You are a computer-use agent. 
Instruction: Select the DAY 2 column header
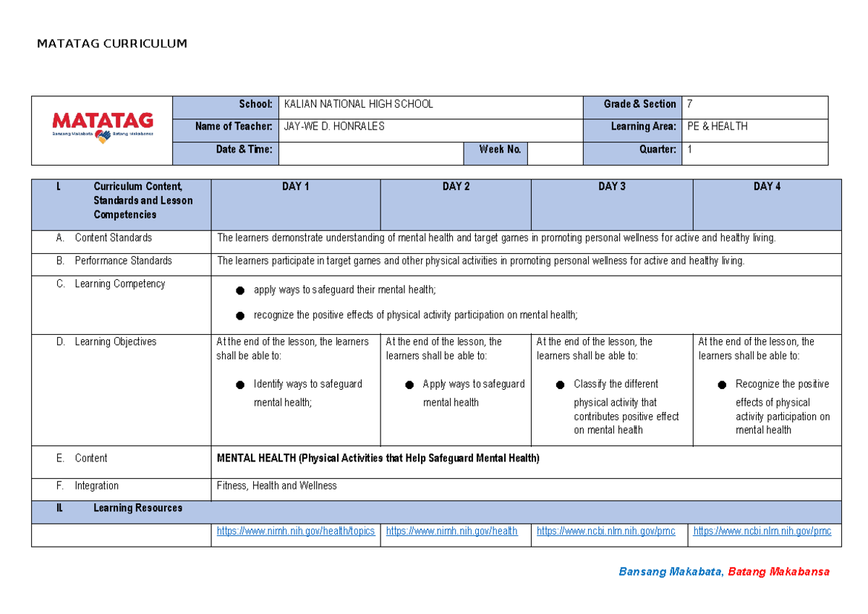click(456, 187)
